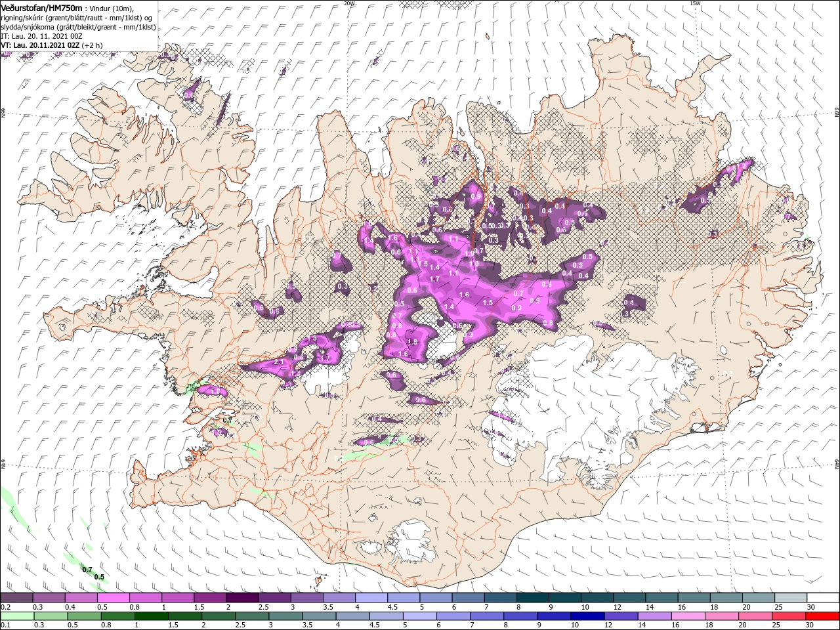840x630 pixels.
Task: Pick bright pink upper swatch between 0.5 and 0.8
Action: pos(113,598)
